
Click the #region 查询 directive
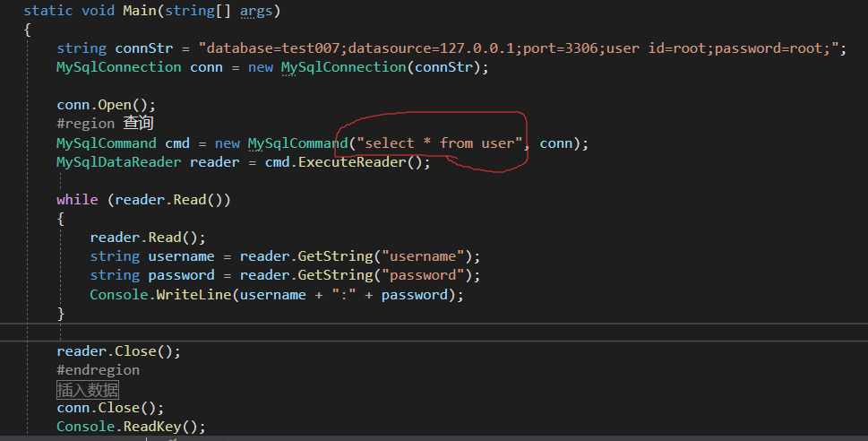105,123
